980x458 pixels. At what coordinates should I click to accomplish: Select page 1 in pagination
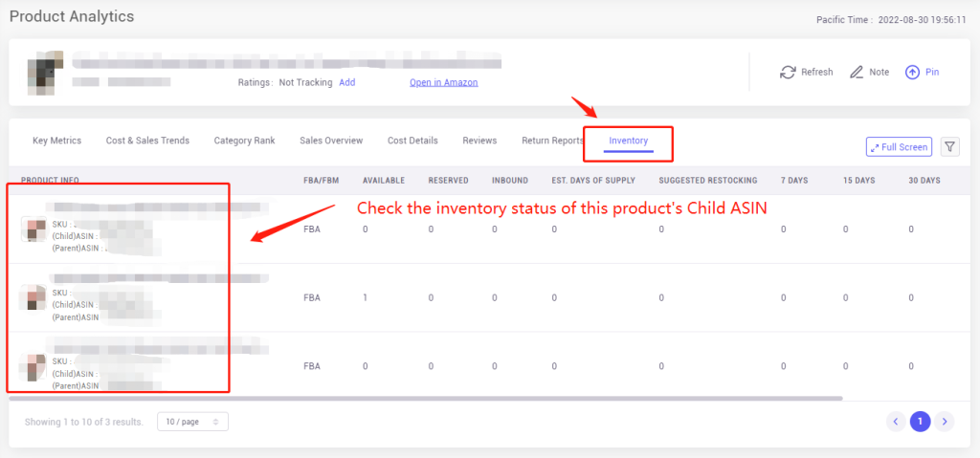(x=920, y=422)
